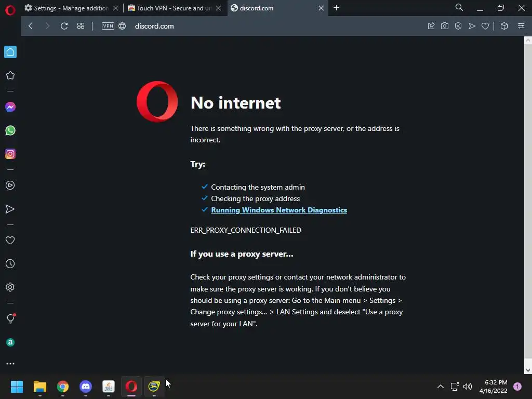Image resolution: width=532 pixels, height=399 pixels.
Task: Expand the sidebar three-dots setup menu
Action: (x=10, y=364)
